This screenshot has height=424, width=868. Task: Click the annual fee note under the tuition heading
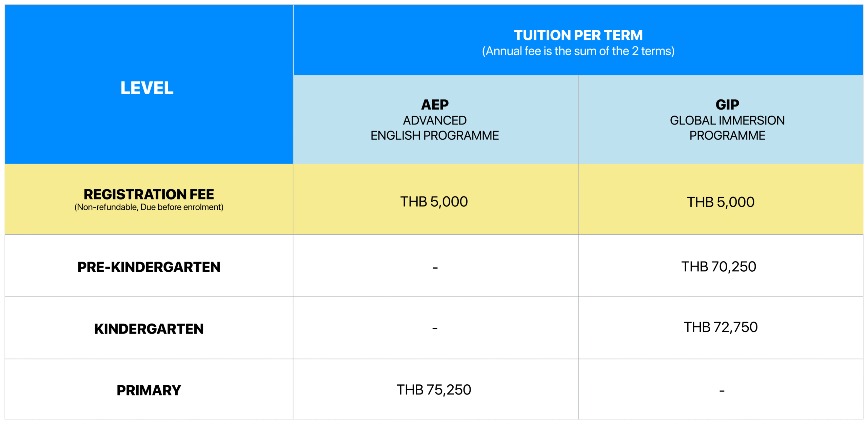point(578,51)
